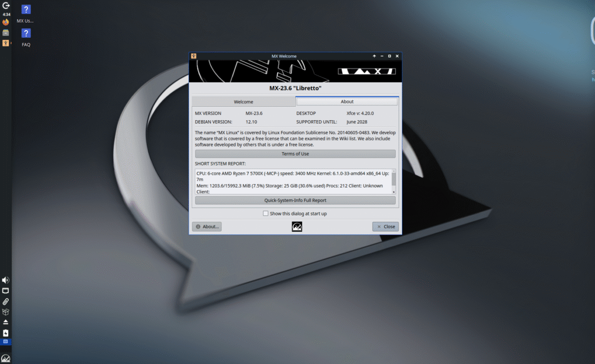The width and height of the screenshot is (595, 364).
Task: Open the volume control in the panel
Action: 6,280
